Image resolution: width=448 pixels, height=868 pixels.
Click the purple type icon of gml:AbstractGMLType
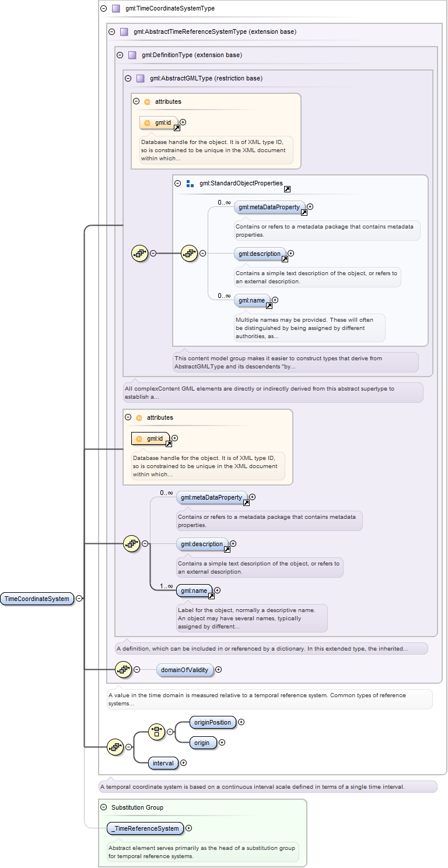140,78
